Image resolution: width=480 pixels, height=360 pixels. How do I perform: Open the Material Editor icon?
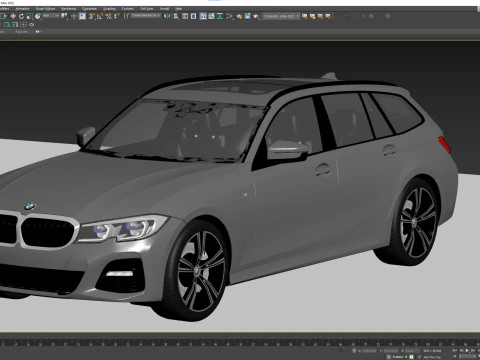[229, 16]
